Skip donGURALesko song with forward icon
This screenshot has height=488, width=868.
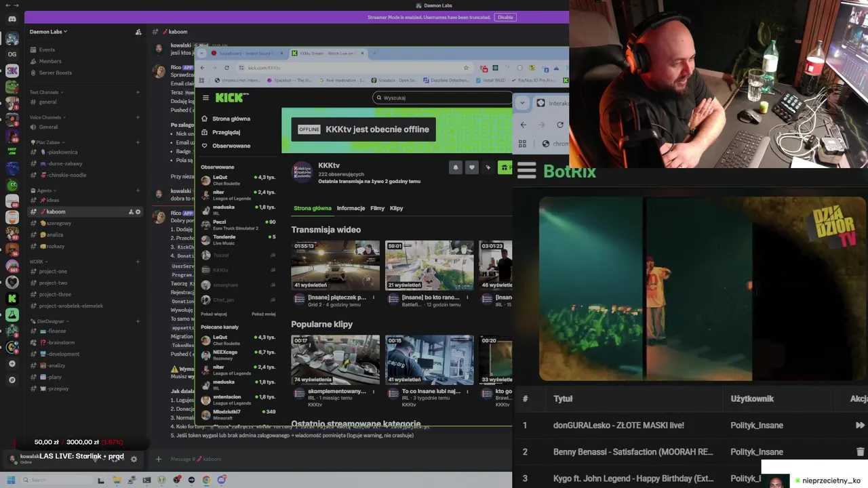click(x=860, y=425)
